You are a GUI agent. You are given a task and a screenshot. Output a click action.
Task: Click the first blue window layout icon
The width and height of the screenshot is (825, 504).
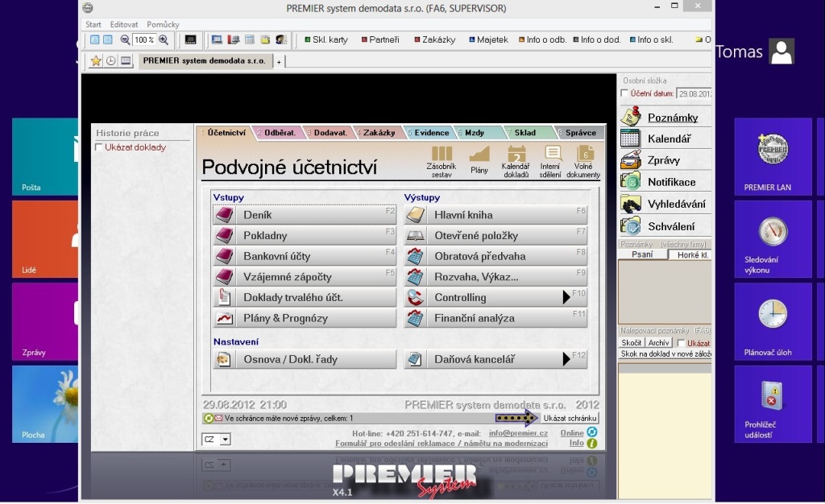[x=95, y=39]
